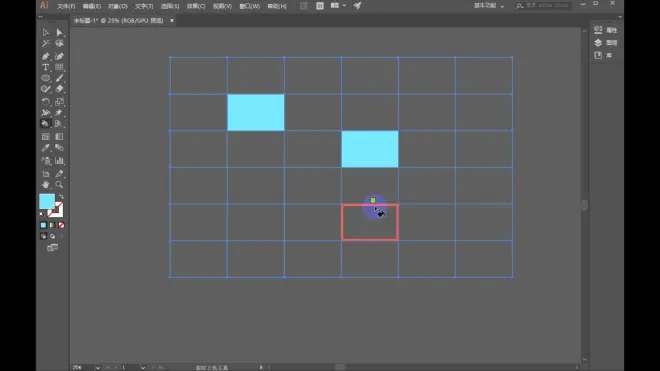The image size is (660, 371).
Task: Set paint mode to None
Action: click(61, 225)
